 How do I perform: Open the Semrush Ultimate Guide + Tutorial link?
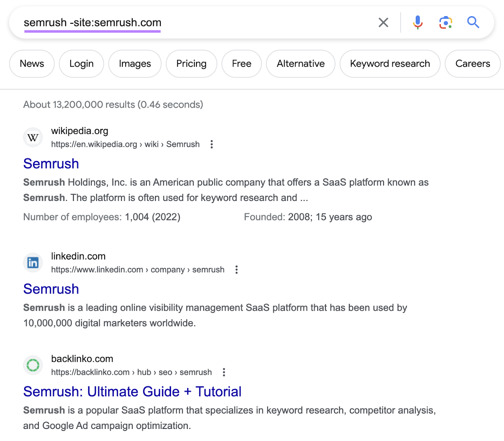(x=132, y=391)
